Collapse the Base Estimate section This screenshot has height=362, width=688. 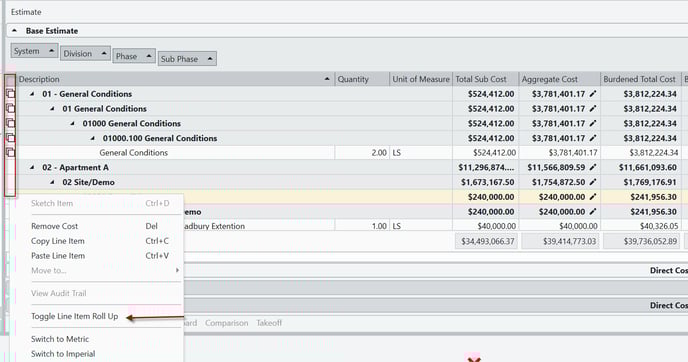(x=14, y=31)
